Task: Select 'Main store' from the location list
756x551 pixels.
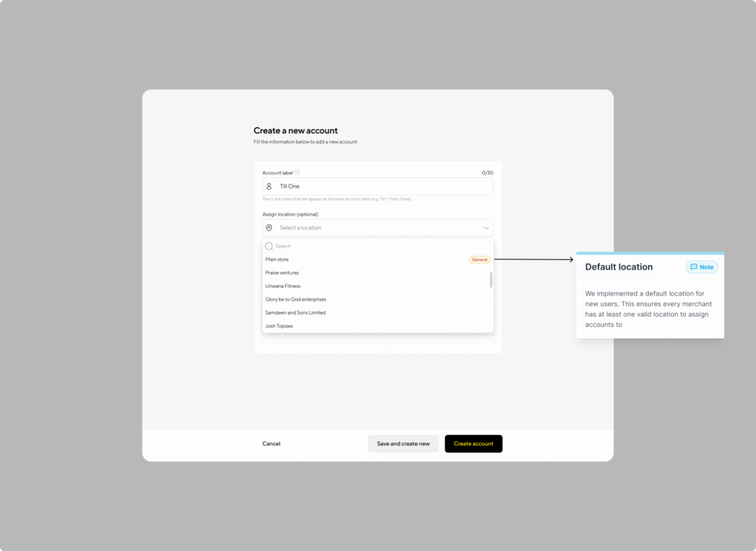Action: (x=278, y=260)
